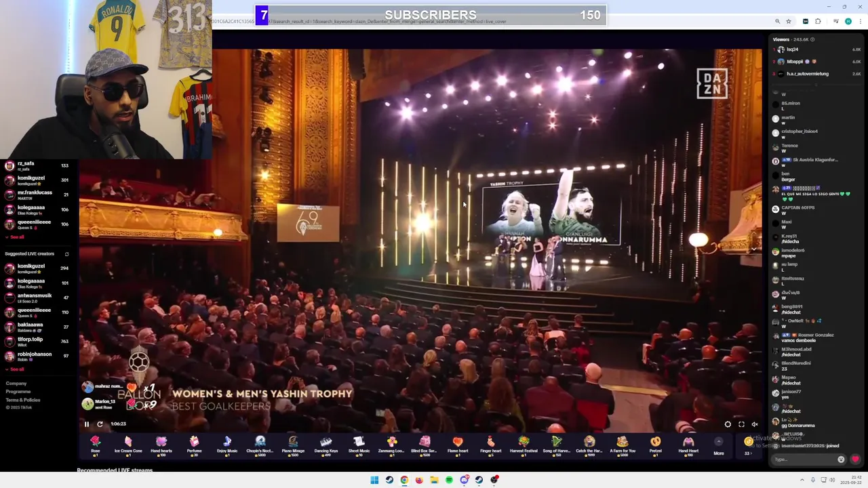Toggle theater mode circle icon in player

click(x=728, y=424)
